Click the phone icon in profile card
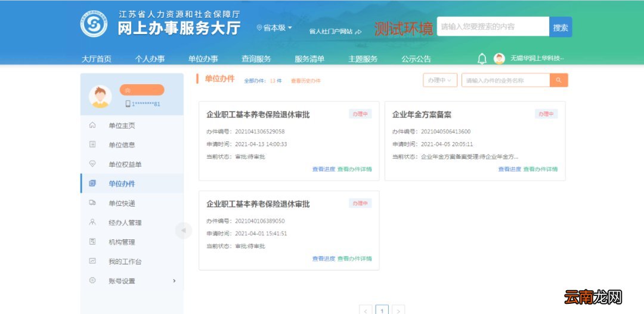 128,104
